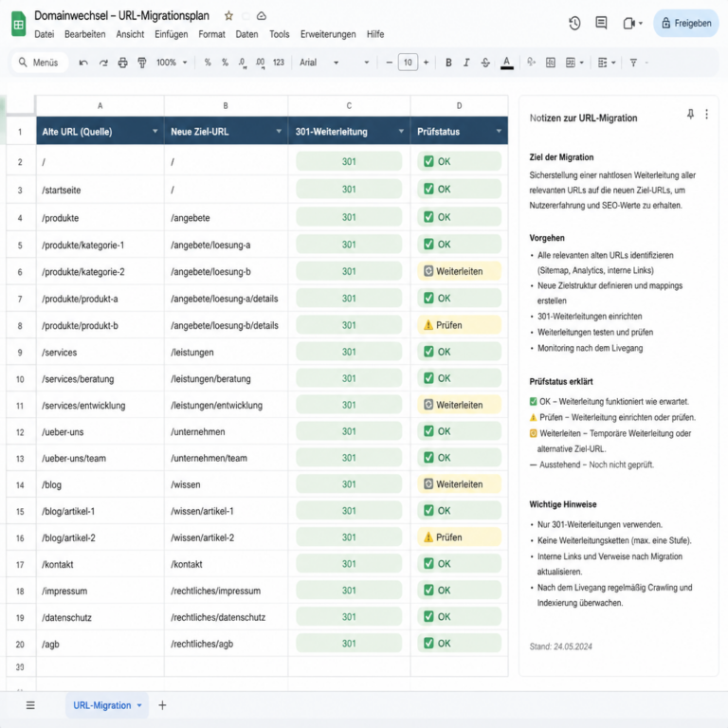728x728 pixels.
Task: Click the Menüs search box
Action: pos(40,63)
